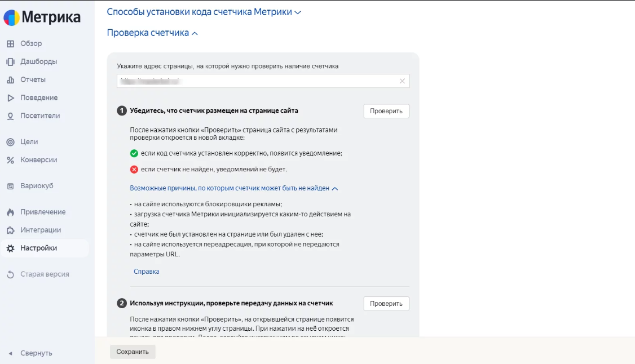The width and height of the screenshot is (635, 364).
Task: Click the page address input field
Action: pyautogui.click(x=257, y=81)
